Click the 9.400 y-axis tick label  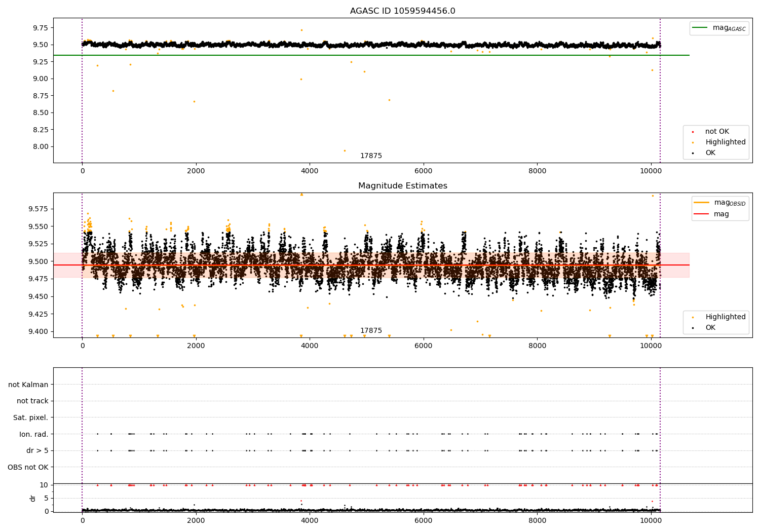tap(38, 331)
